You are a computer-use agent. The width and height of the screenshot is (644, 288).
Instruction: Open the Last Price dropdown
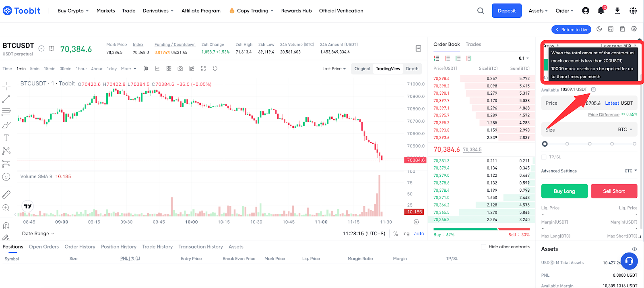point(334,69)
